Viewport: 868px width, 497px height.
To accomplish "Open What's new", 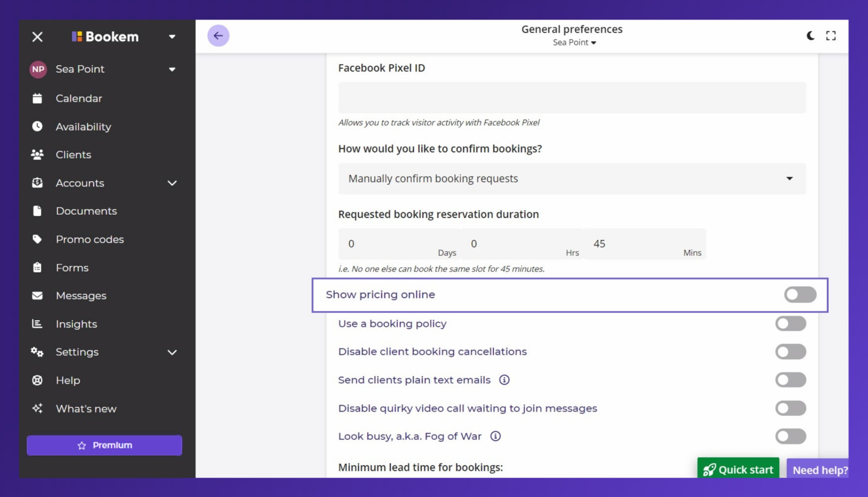I will pos(86,409).
